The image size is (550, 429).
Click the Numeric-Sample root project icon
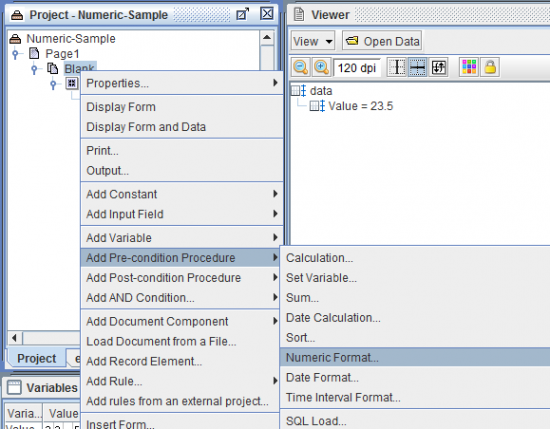click(15, 39)
